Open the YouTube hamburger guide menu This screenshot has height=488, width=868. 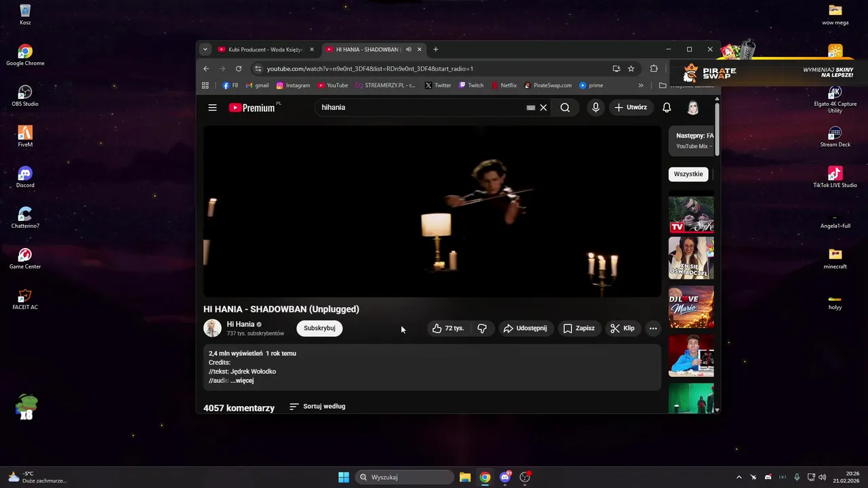click(212, 108)
